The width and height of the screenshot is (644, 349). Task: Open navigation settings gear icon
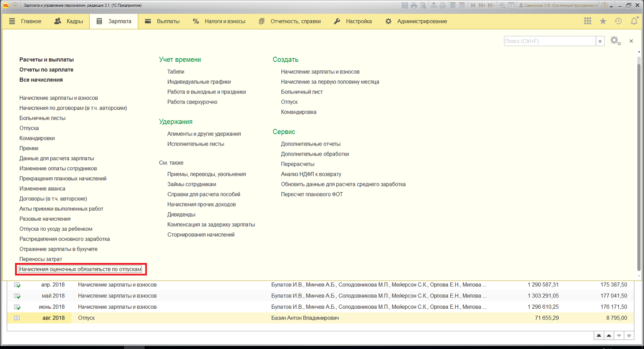pyautogui.click(x=615, y=41)
